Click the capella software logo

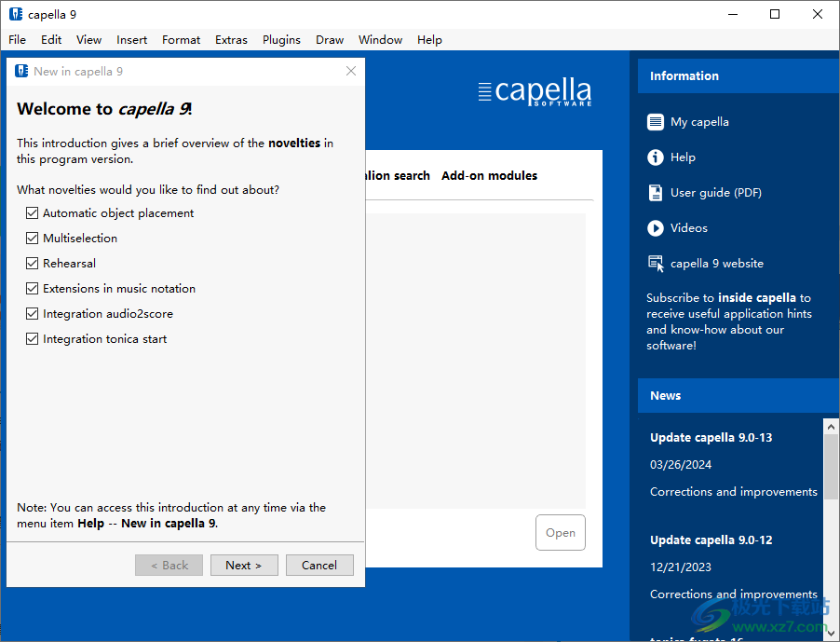[x=535, y=90]
